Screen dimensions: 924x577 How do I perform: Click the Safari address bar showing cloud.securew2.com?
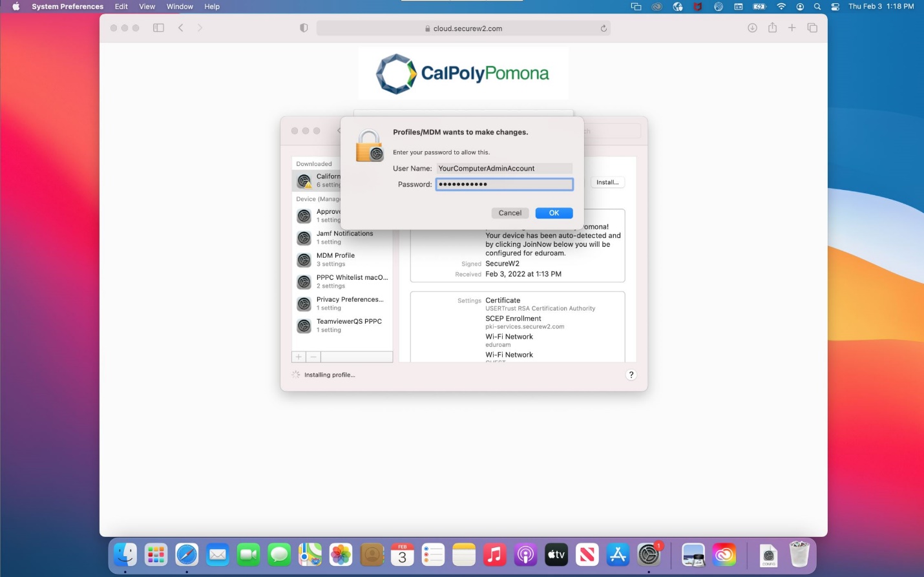pos(463,28)
